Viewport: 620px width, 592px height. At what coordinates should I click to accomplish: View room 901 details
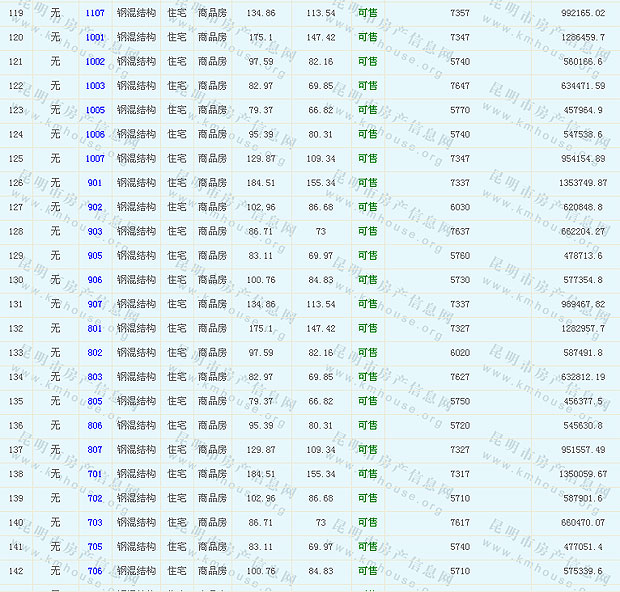click(95, 183)
